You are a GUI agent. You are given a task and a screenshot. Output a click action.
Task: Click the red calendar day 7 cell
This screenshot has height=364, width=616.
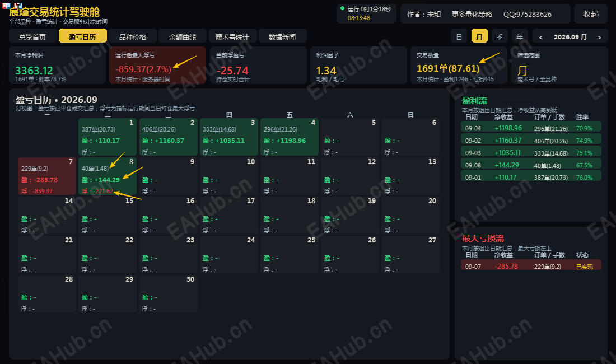46,176
